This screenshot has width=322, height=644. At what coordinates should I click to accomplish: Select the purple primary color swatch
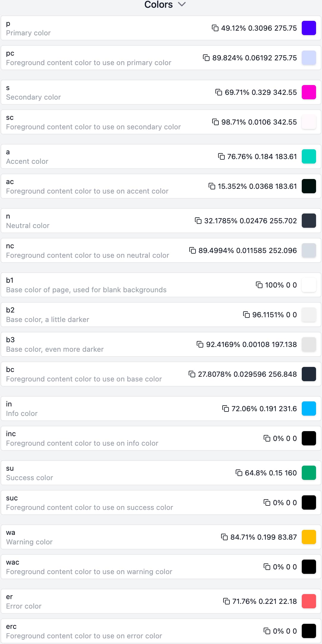[309, 28]
